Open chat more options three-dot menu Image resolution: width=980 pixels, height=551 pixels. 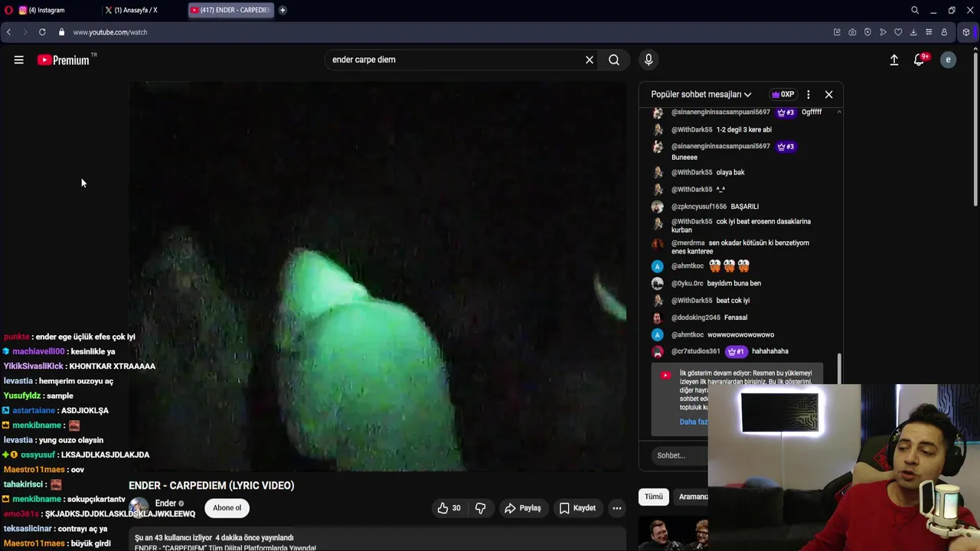(808, 94)
